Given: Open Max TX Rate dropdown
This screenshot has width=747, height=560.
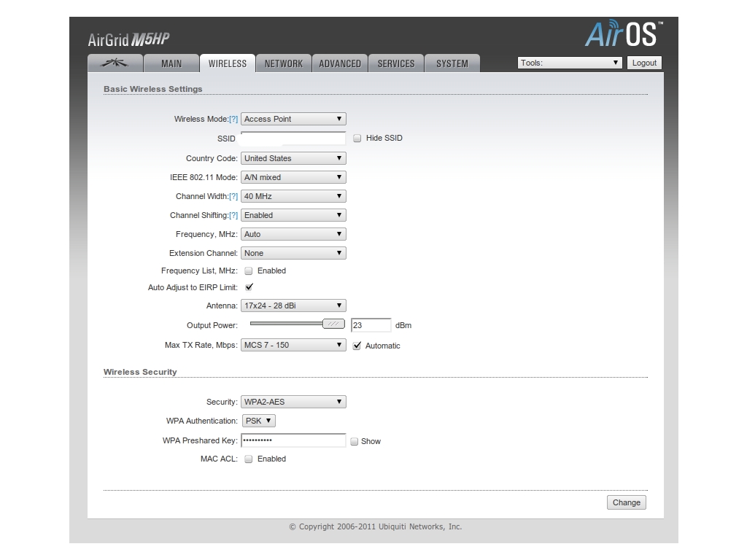Looking at the screenshot, I should pos(293,345).
